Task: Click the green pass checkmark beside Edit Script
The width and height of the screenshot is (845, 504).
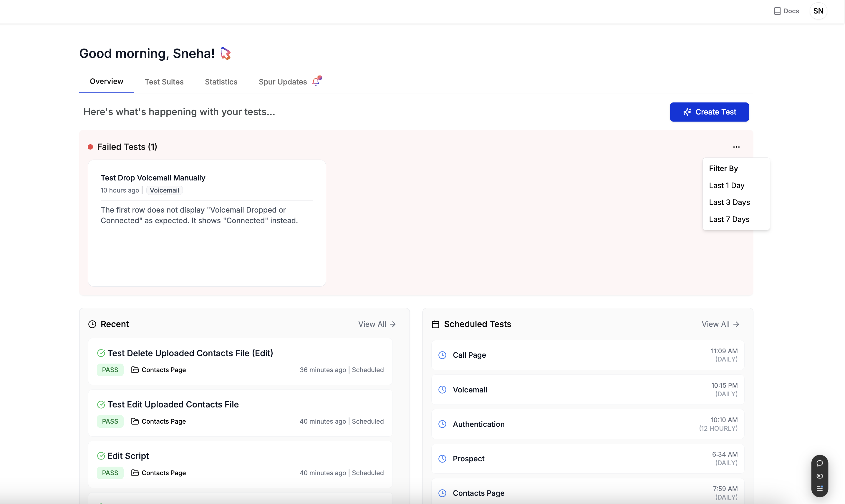Action: coord(101,456)
